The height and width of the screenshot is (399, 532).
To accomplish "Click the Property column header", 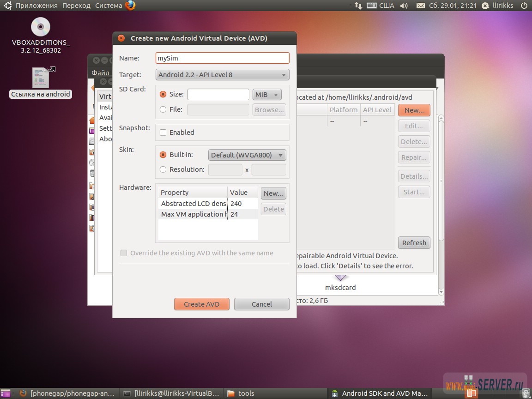I will pyautogui.click(x=193, y=193).
